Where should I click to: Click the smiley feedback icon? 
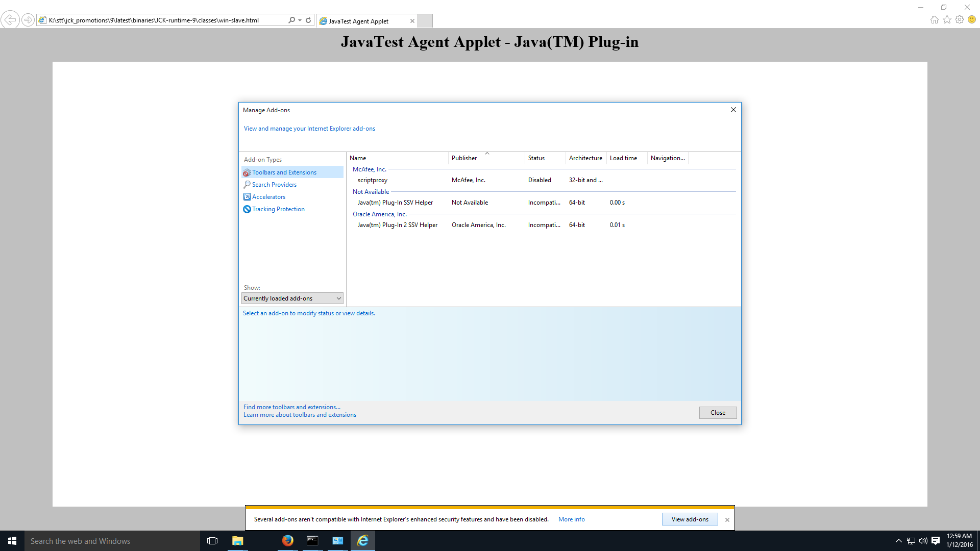tap(972, 20)
